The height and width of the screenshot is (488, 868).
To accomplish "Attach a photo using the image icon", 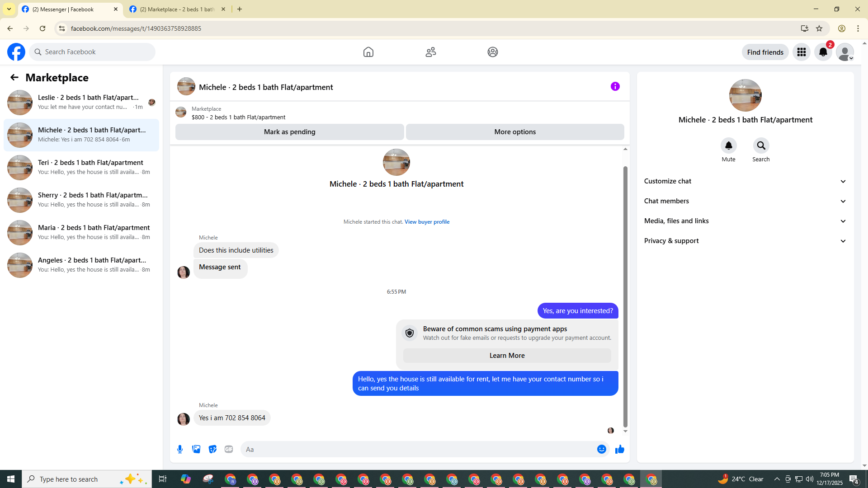I will pyautogui.click(x=196, y=449).
